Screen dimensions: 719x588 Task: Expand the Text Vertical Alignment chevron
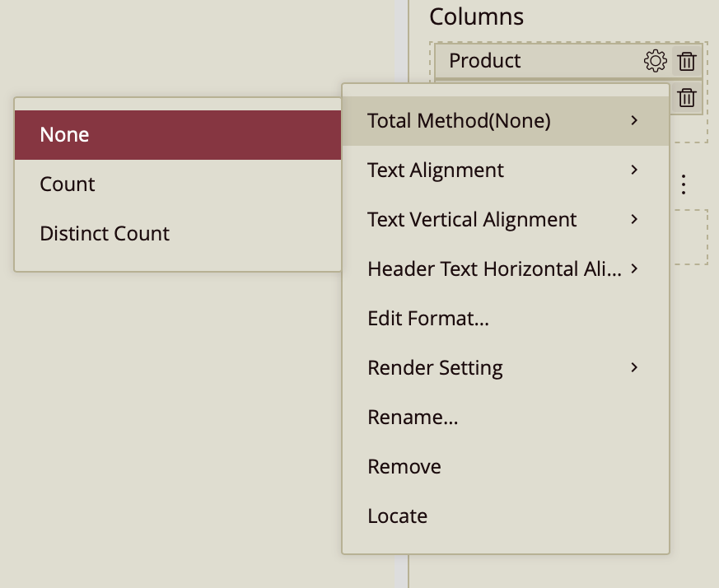tap(633, 220)
